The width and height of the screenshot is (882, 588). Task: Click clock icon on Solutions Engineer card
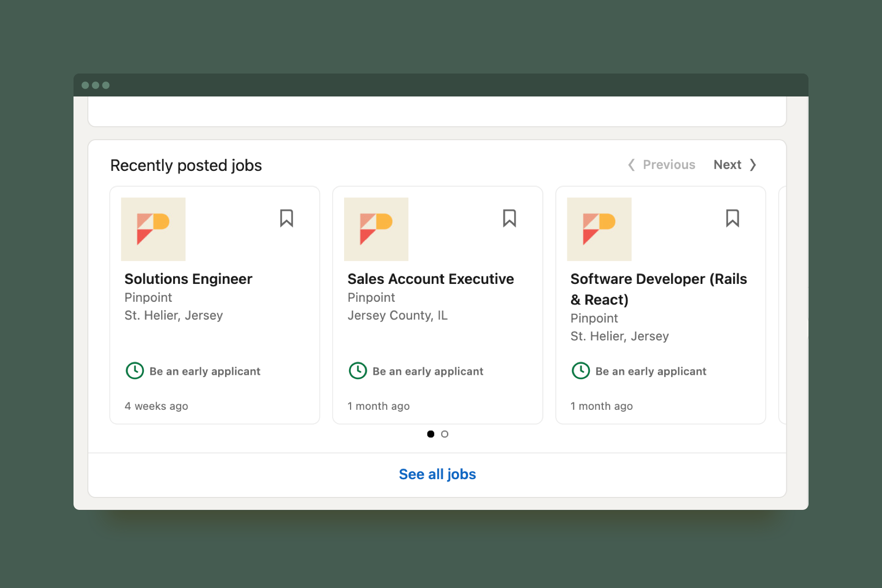(x=135, y=371)
